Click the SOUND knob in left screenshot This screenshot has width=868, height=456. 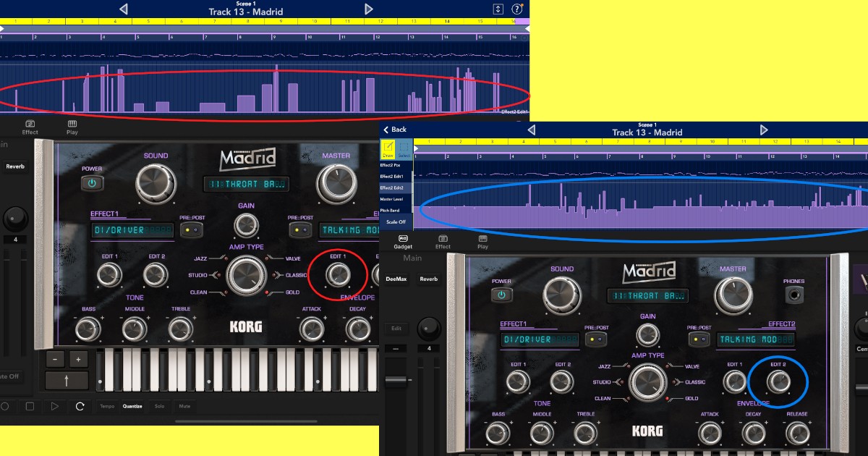[x=155, y=184]
